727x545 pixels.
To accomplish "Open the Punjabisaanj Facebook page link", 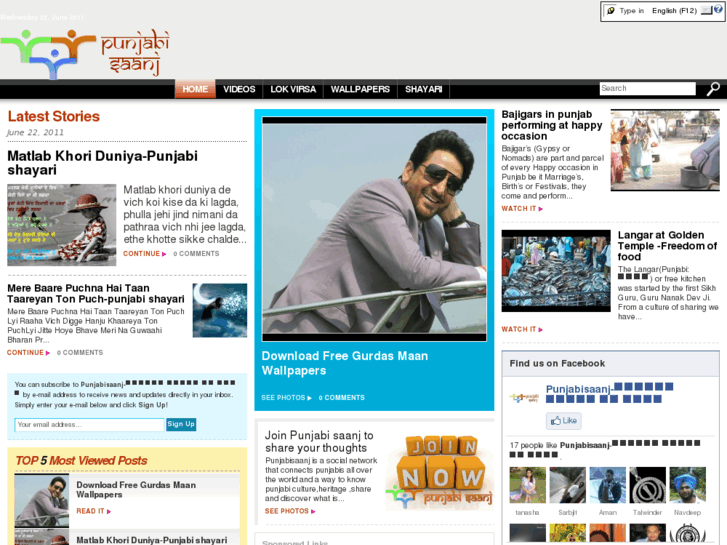I will [609, 393].
